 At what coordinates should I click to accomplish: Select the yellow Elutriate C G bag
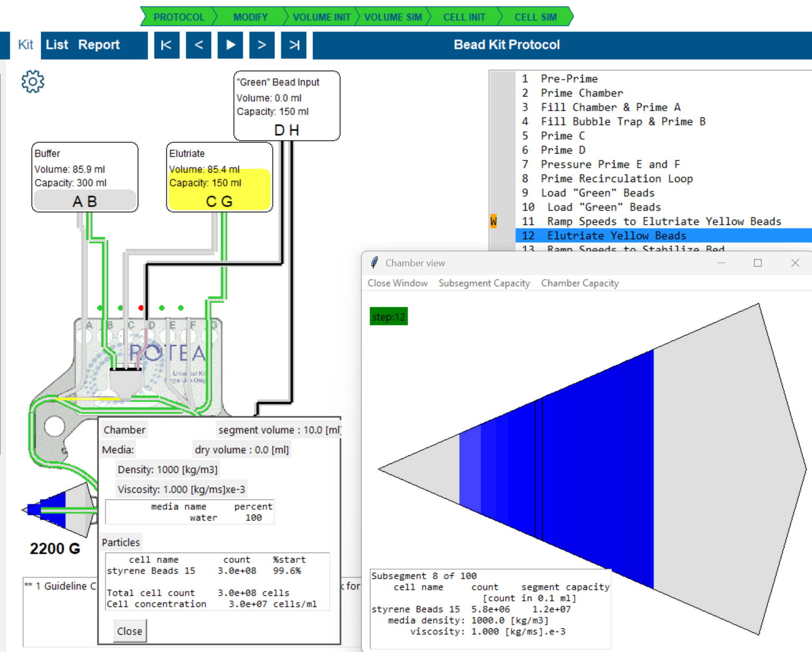(x=219, y=190)
